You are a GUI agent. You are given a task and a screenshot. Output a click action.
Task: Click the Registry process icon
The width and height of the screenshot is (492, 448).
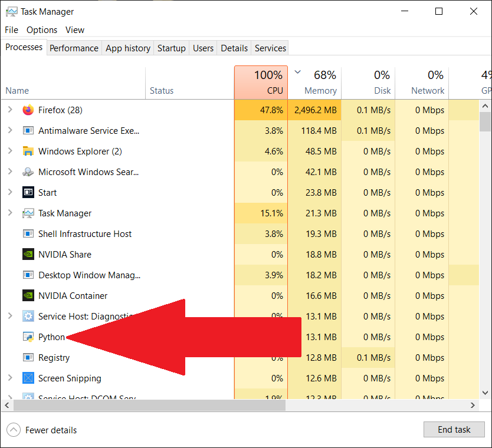click(28, 357)
